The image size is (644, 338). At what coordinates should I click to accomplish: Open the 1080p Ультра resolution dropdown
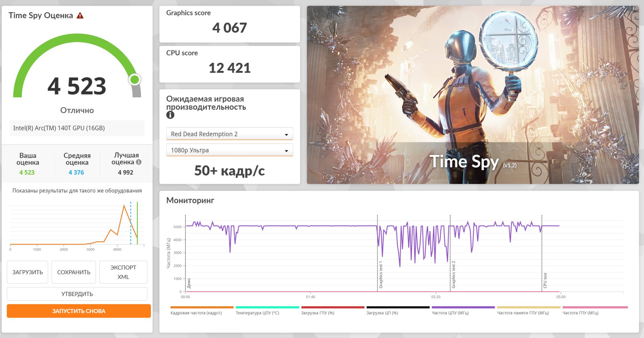(x=229, y=150)
